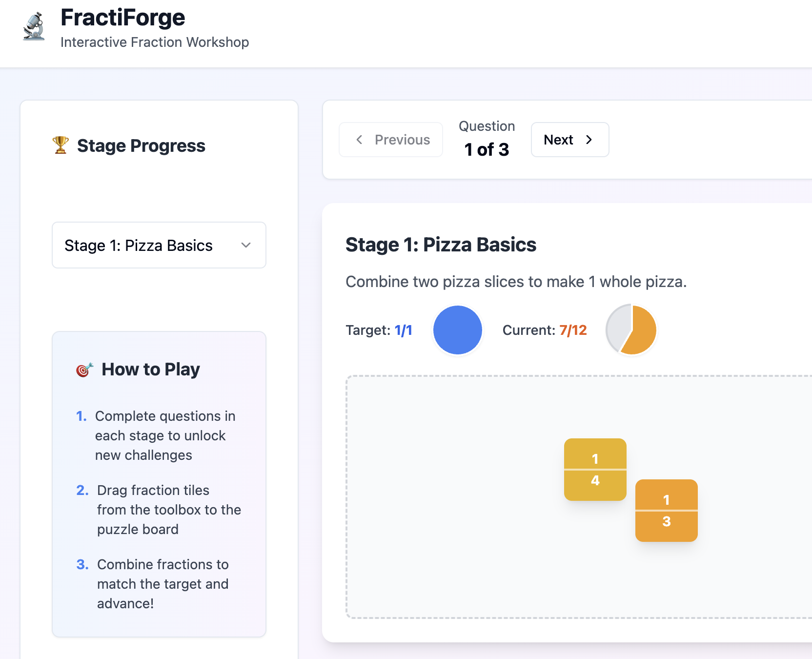Viewport: 812px width, 659px height.
Task: Select the 1/4 fraction tile
Action: pos(595,470)
